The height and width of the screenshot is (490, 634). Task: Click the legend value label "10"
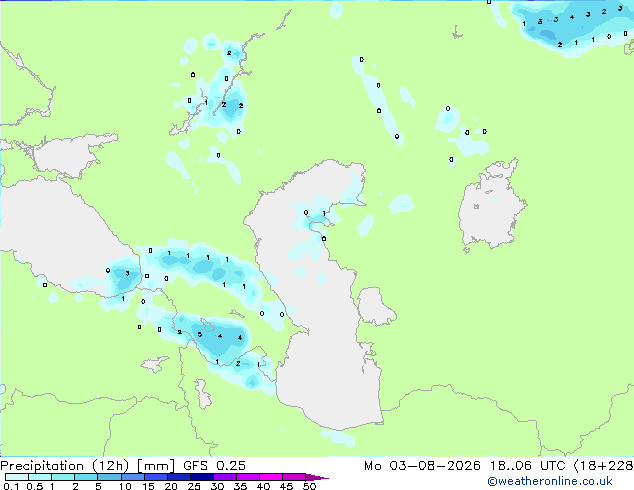pos(125,486)
